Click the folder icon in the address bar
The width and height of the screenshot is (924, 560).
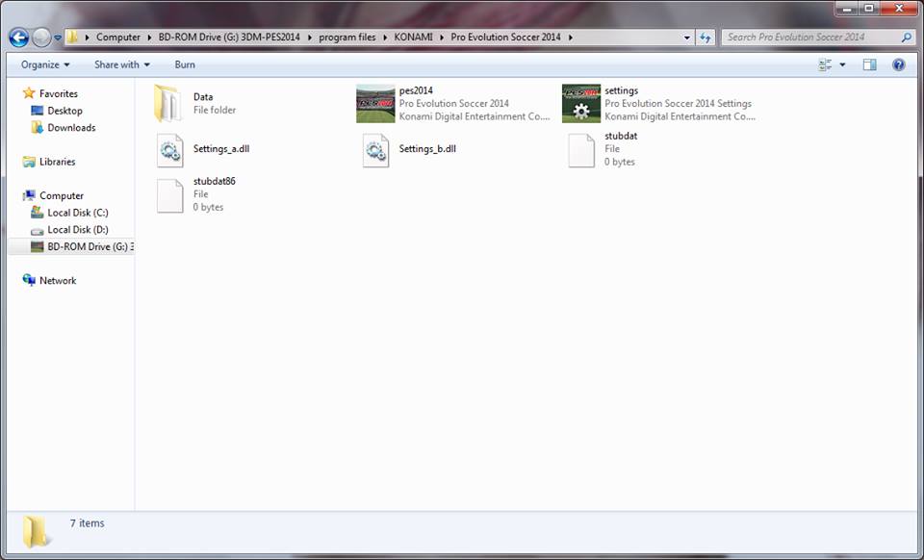72,38
